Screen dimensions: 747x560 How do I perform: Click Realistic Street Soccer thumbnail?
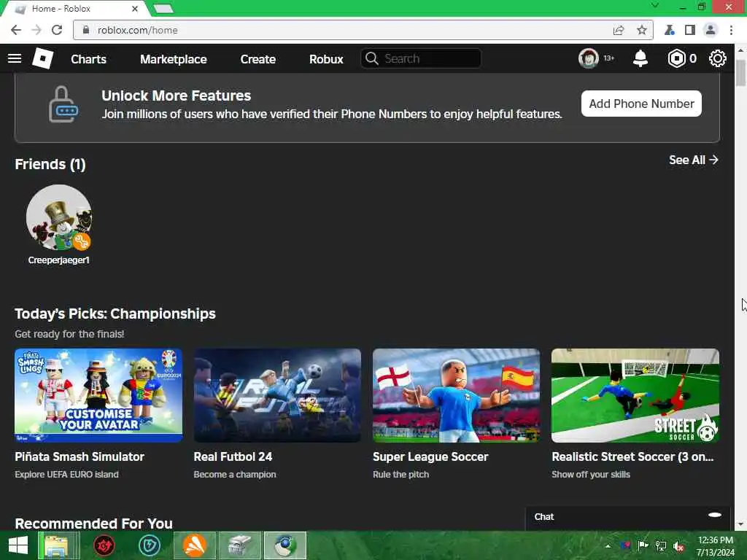click(x=635, y=395)
